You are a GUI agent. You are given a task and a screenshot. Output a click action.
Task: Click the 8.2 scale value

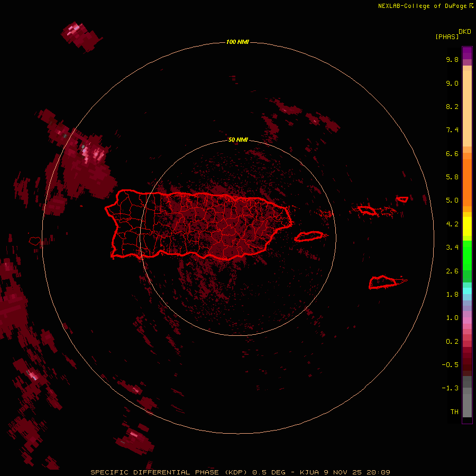click(452, 106)
